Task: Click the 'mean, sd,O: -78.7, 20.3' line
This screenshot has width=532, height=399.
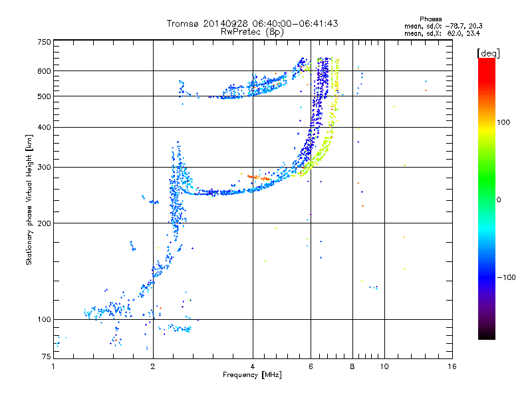Action: tap(444, 26)
